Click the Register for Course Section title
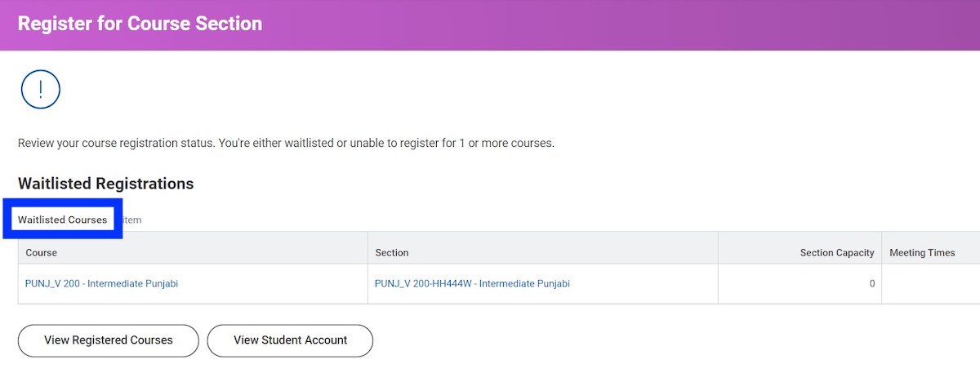Screen dimensions: 980x373 point(140,24)
